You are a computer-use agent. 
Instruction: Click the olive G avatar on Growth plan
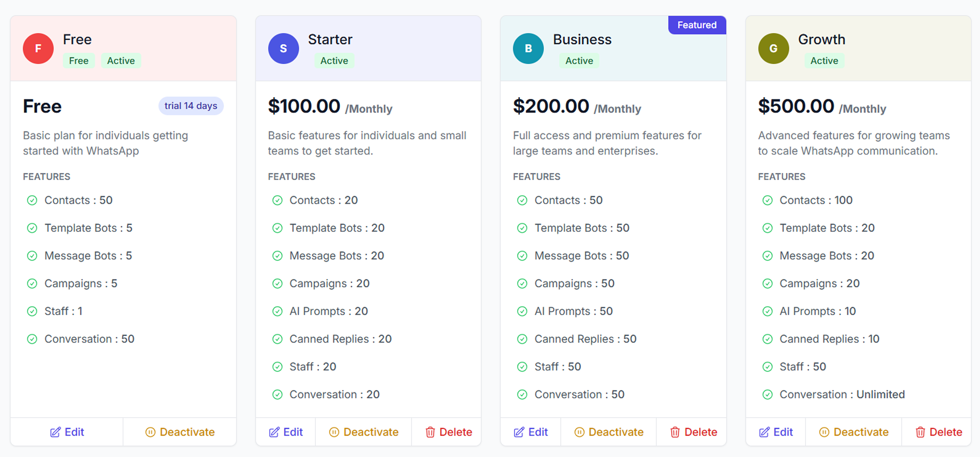click(x=773, y=48)
